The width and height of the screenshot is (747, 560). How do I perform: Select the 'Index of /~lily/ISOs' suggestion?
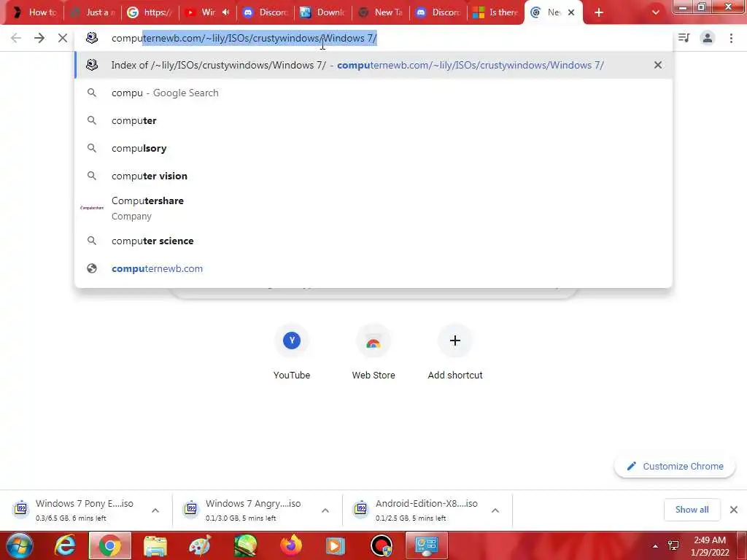click(x=373, y=65)
